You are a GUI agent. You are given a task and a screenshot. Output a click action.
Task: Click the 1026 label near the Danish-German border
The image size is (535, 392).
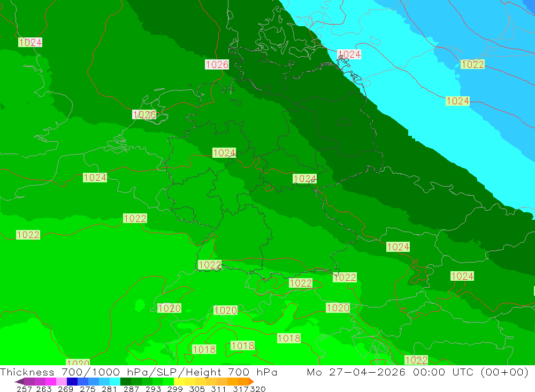tap(217, 65)
